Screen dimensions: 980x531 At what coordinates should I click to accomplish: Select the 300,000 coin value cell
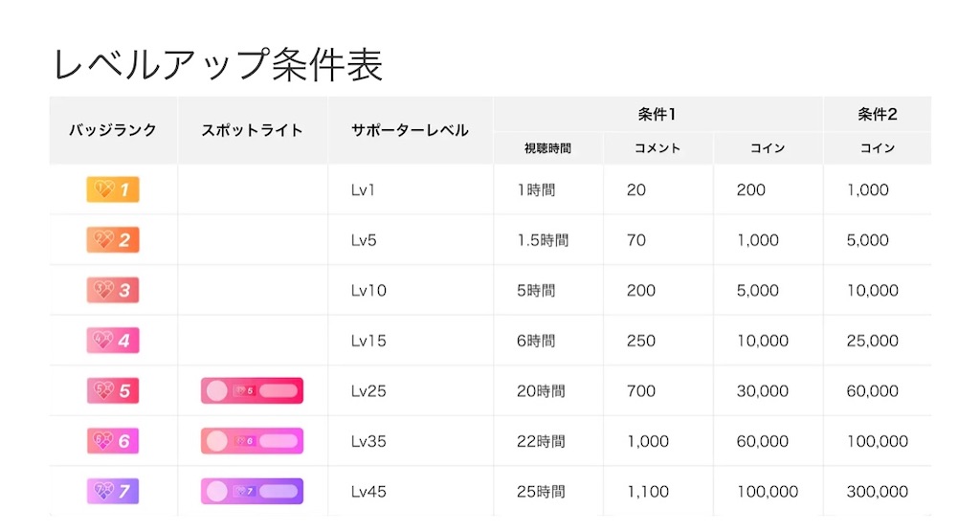click(x=878, y=492)
